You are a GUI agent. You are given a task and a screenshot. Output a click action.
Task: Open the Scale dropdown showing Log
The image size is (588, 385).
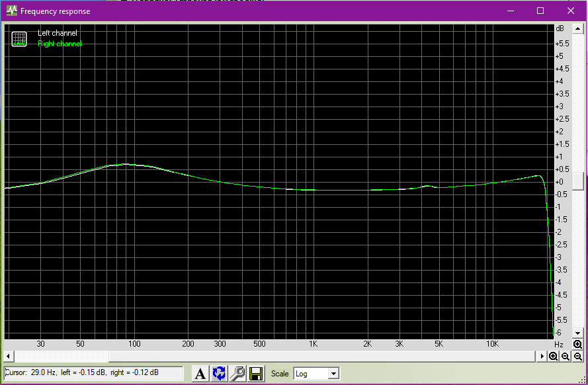(317, 374)
